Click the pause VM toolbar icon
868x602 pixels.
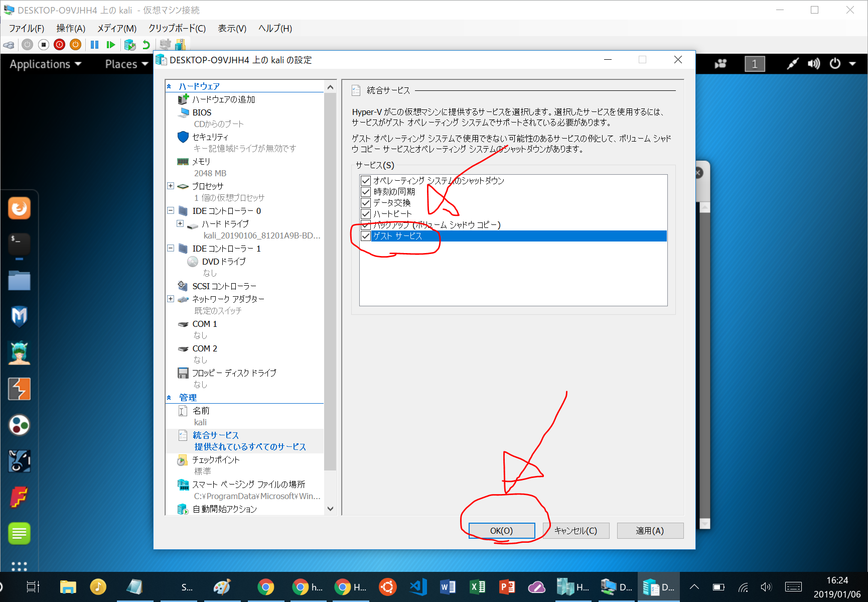tap(94, 45)
